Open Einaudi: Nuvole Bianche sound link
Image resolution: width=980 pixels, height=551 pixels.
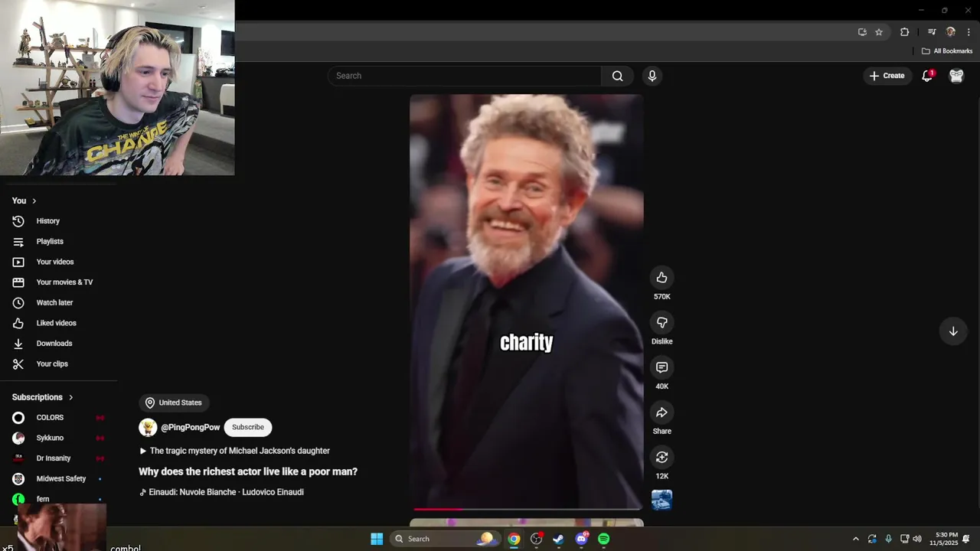pyautogui.click(x=221, y=492)
